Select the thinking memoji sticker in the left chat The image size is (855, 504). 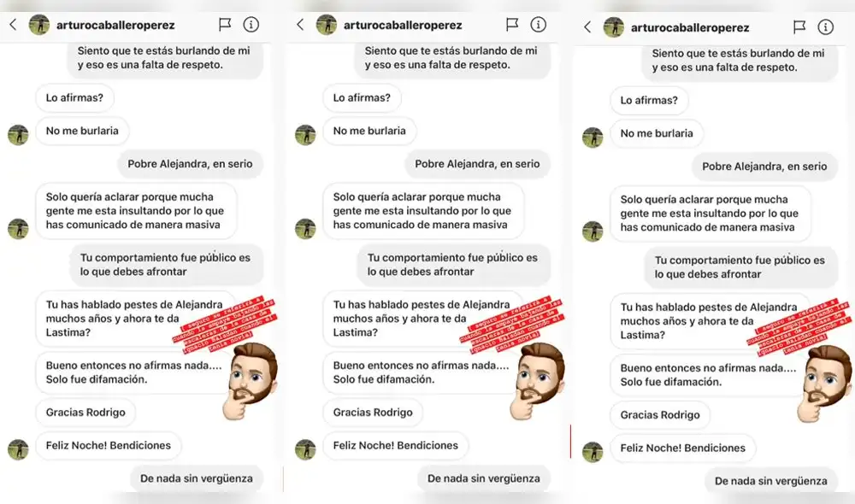pos(251,381)
